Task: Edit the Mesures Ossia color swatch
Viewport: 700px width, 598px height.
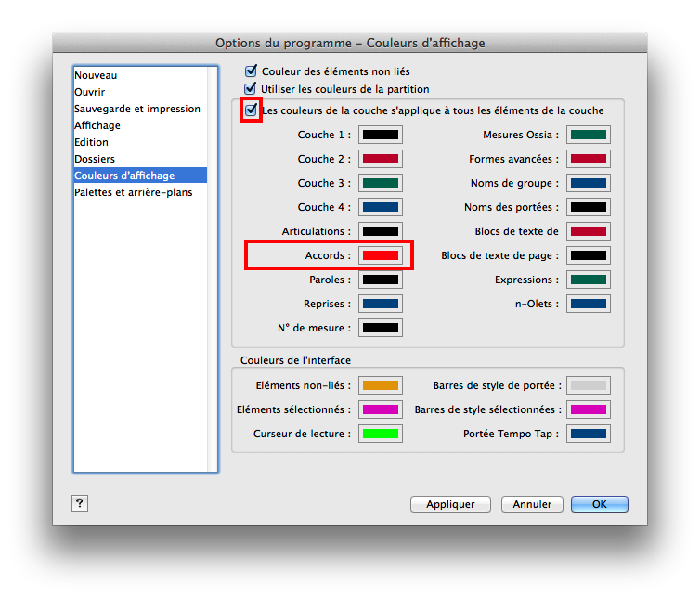Action: 588,135
